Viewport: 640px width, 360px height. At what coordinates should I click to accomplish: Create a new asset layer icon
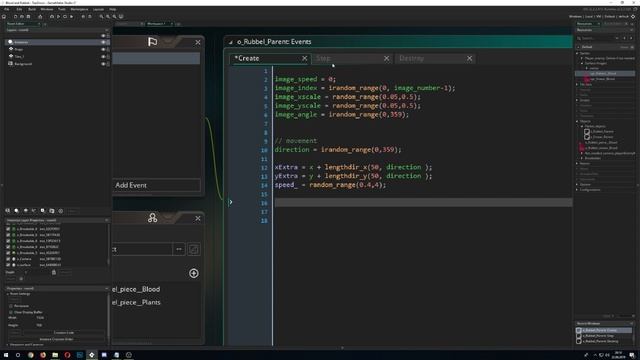click(x=43, y=211)
